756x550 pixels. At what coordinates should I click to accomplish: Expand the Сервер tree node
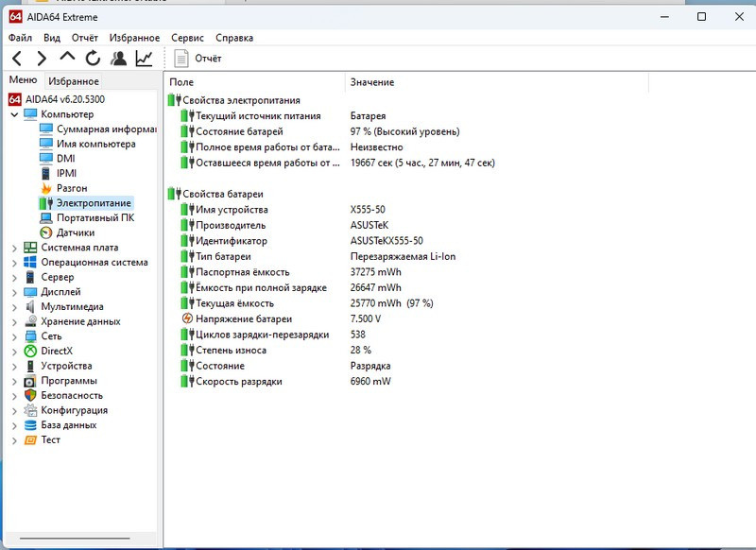(x=14, y=278)
